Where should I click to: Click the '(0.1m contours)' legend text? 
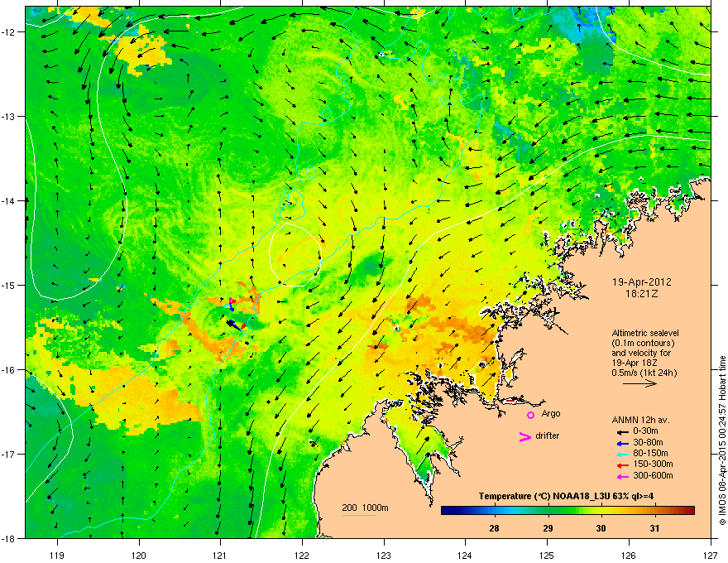[643, 344]
